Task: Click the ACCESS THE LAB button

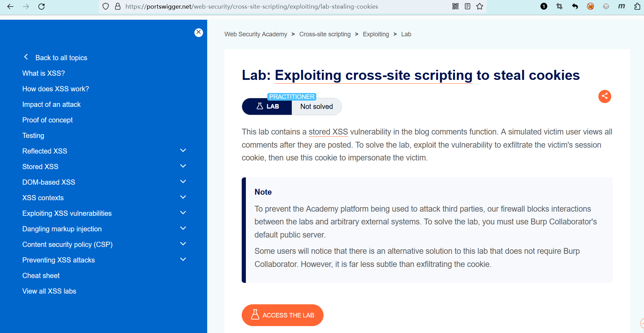Action: [x=282, y=315]
